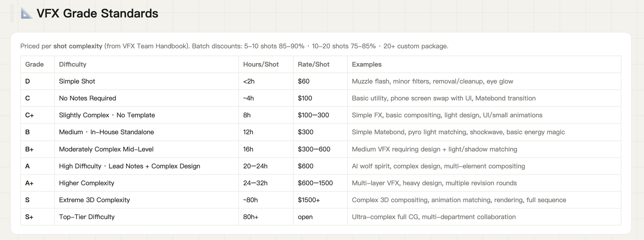
Task: Select the '20—24h' hours cell
Action: (266, 166)
